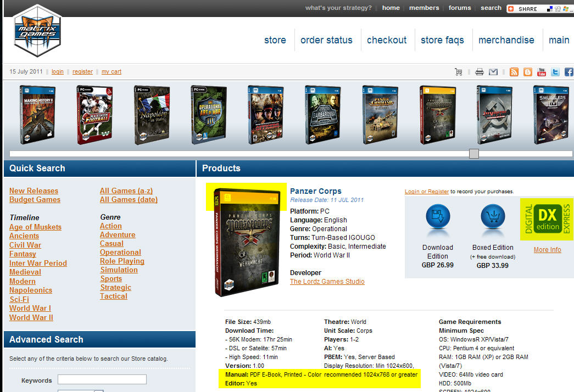Browse Operational genre
The image size is (574, 392).
pyautogui.click(x=120, y=252)
